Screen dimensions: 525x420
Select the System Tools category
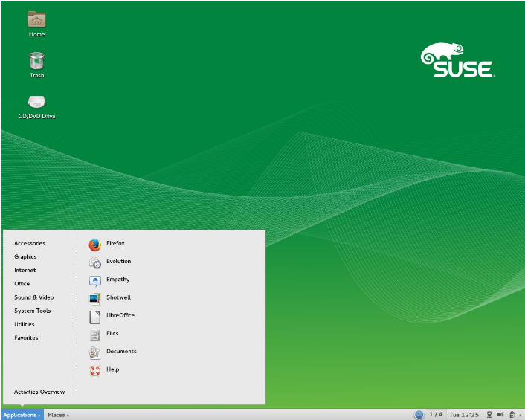(x=33, y=311)
